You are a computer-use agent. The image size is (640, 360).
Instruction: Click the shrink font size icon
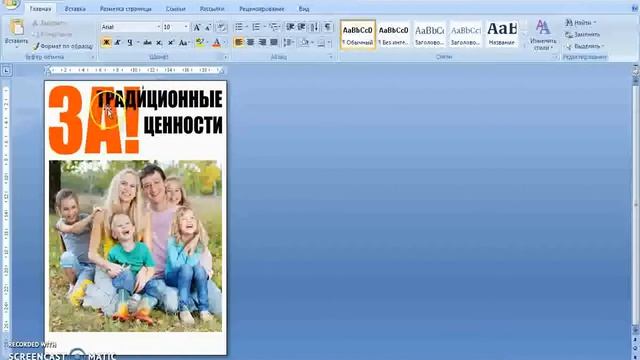207,27
